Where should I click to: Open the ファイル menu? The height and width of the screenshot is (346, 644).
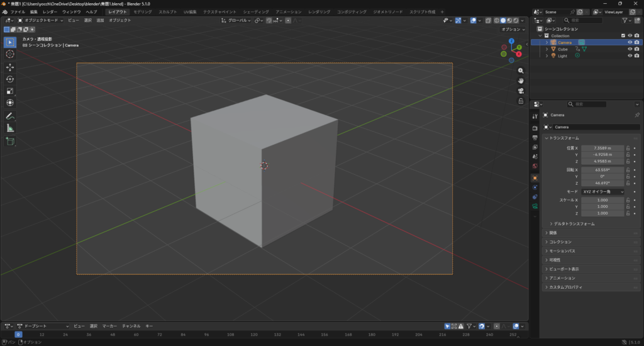click(18, 12)
